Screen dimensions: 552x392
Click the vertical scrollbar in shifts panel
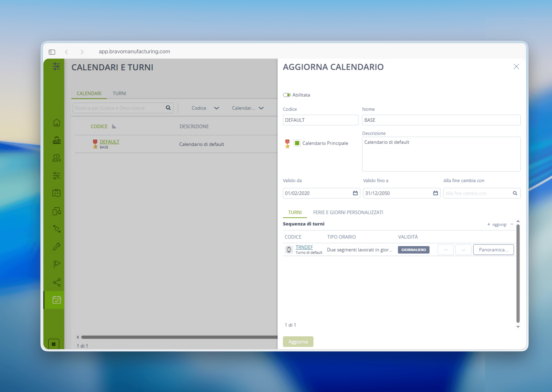pyautogui.click(x=518, y=273)
